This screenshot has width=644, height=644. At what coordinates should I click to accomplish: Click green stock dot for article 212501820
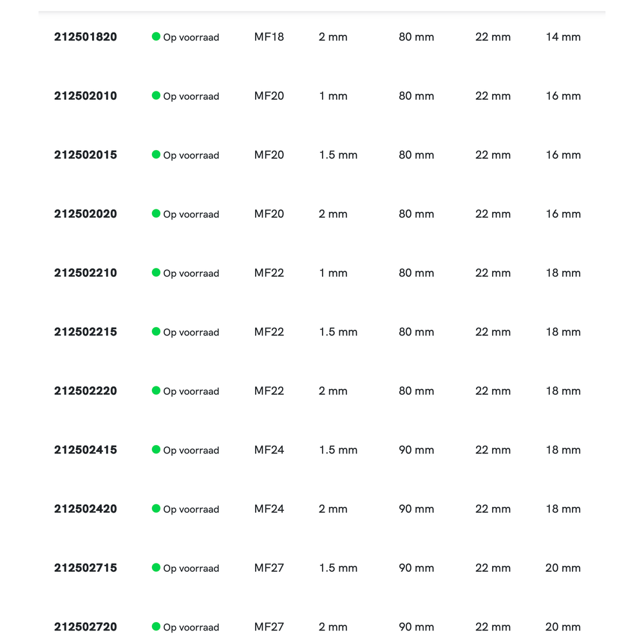pos(156,37)
